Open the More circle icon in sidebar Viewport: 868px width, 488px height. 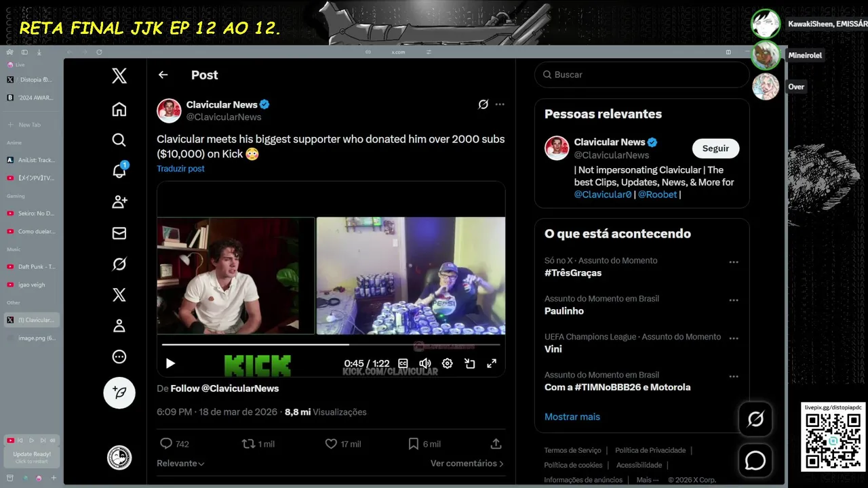119,357
